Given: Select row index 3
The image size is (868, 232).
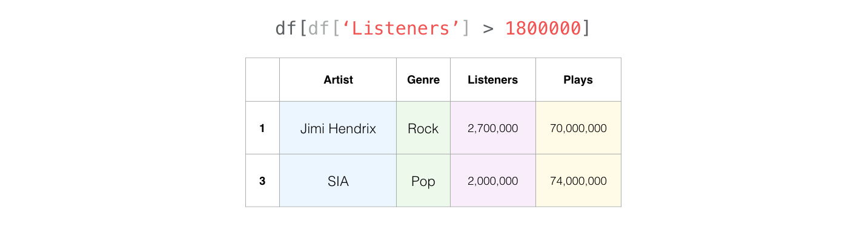Looking at the screenshot, I should [x=262, y=181].
